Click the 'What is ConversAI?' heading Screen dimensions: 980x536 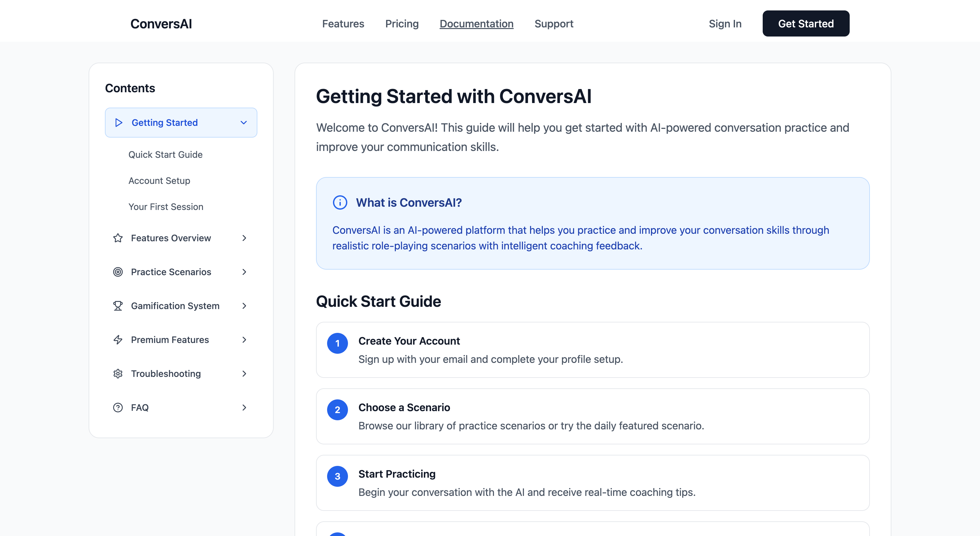[x=409, y=202]
